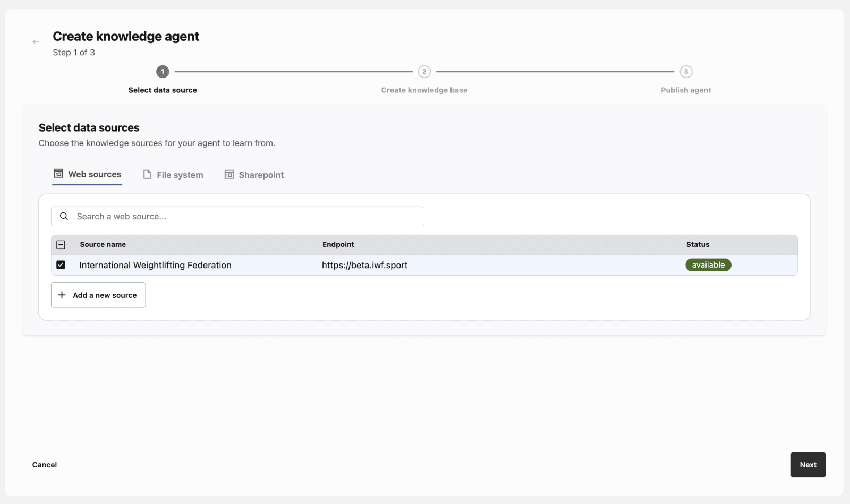The width and height of the screenshot is (850, 504).
Task: Click the search magnifier icon
Action: (x=64, y=216)
